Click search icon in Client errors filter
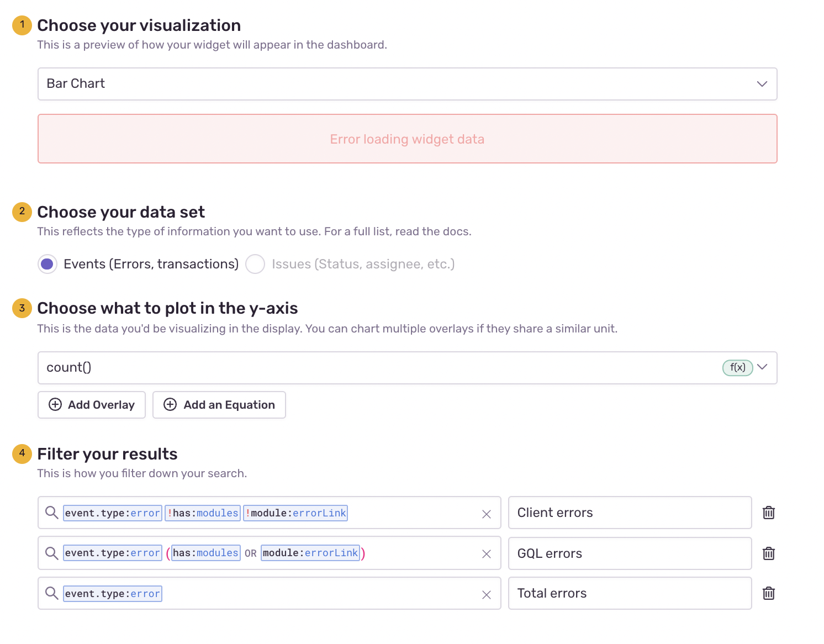The image size is (824, 644). (51, 513)
